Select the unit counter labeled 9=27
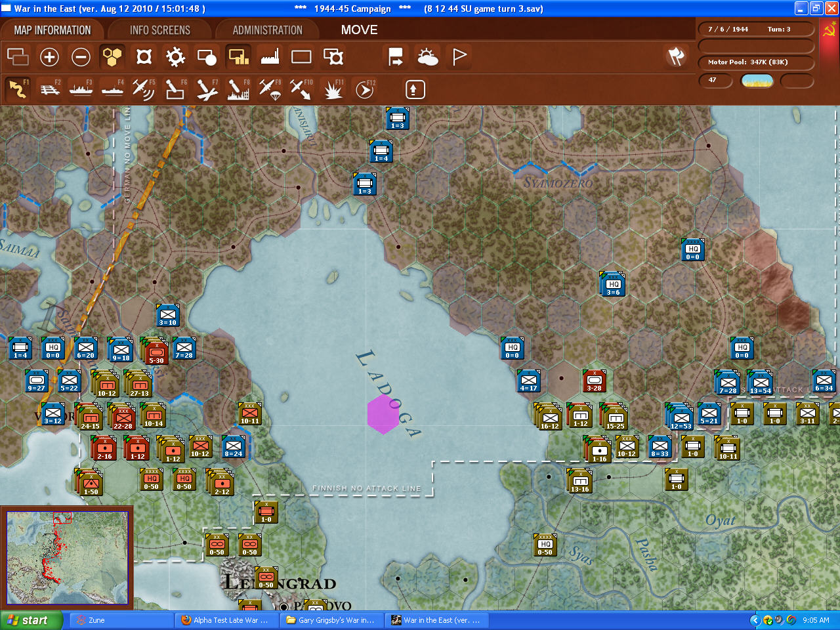This screenshot has height=630, width=840. [37, 381]
